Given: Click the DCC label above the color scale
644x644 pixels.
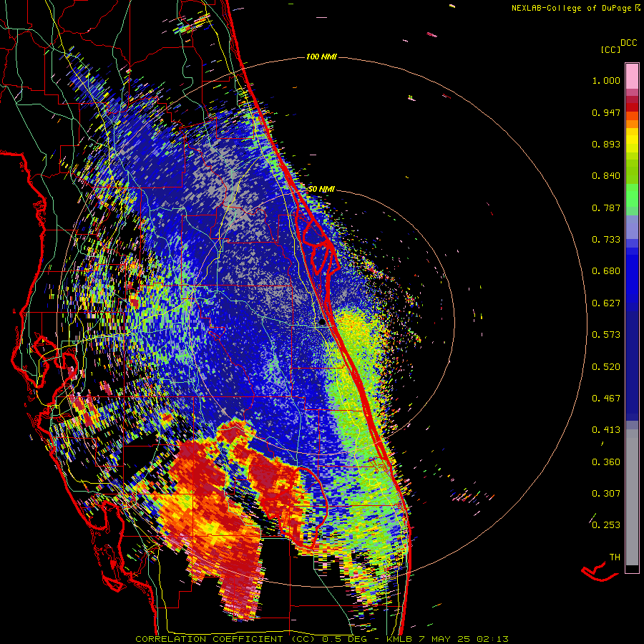Looking at the screenshot, I should click(x=628, y=43).
